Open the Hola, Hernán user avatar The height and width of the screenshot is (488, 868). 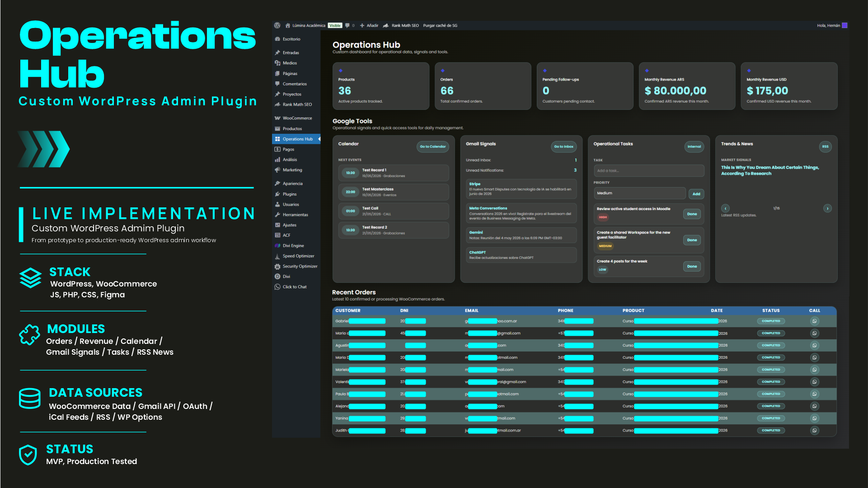pyautogui.click(x=845, y=26)
